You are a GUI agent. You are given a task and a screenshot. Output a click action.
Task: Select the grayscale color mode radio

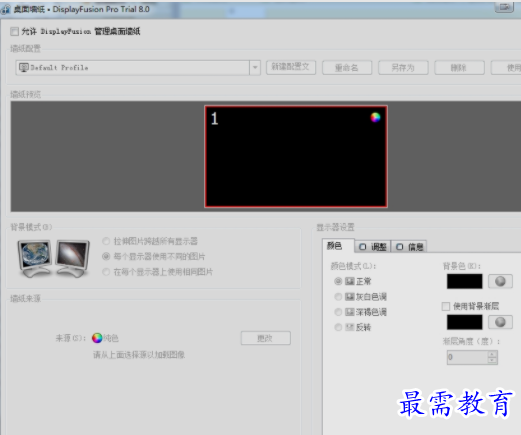click(x=338, y=297)
